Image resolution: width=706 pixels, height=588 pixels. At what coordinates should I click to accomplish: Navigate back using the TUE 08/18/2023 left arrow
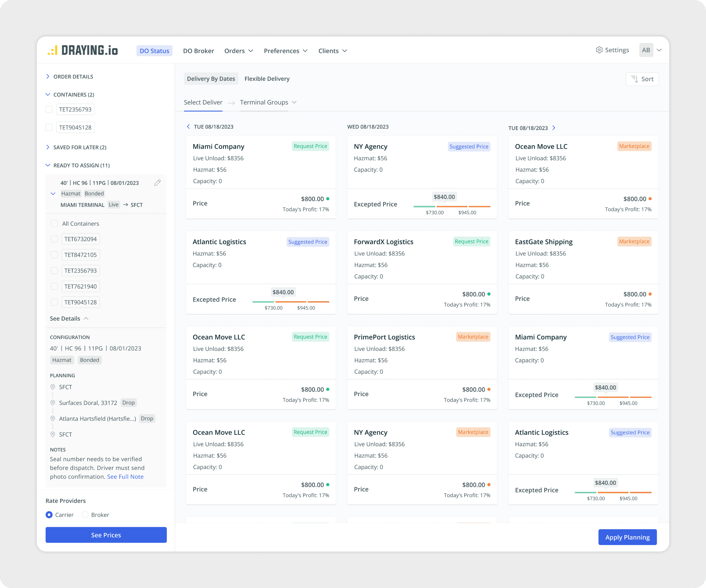point(188,127)
